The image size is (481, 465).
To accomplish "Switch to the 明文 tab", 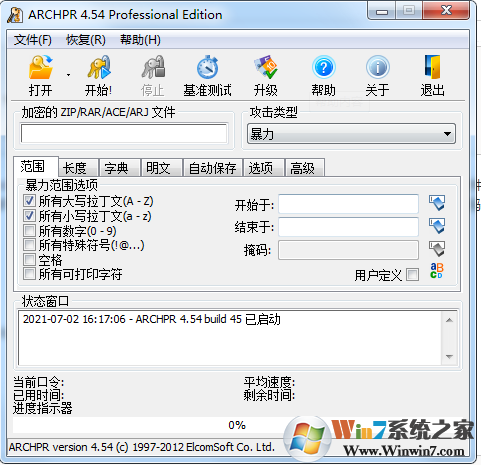I will coord(162,168).
